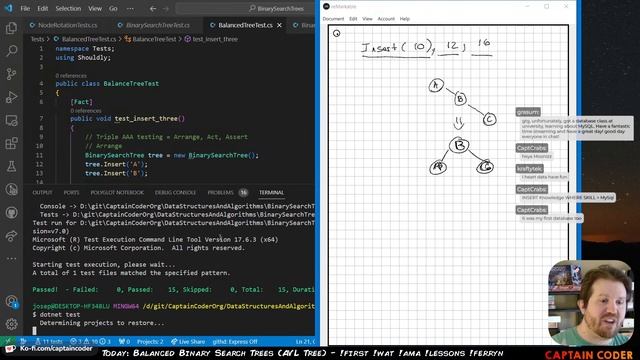This screenshot has width=640, height=360.
Task: Open the File menu
Action: (25, 9)
